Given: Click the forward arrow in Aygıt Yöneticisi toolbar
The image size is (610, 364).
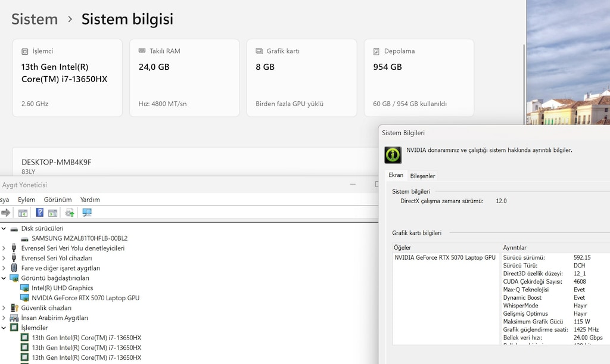Looking at the screenshot, I should [x=6, y=213].
